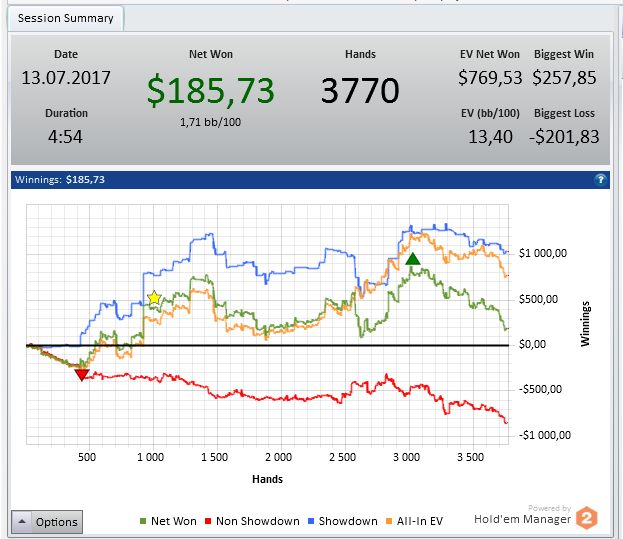Click the blue Showdown legend swatch
The image size is (623, 539).
coord(311,521)
